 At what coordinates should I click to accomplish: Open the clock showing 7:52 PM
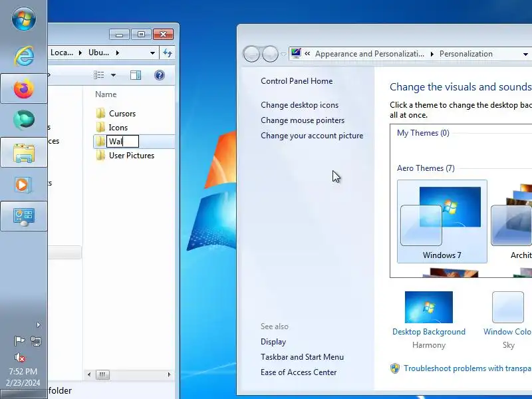click(23, 377)
